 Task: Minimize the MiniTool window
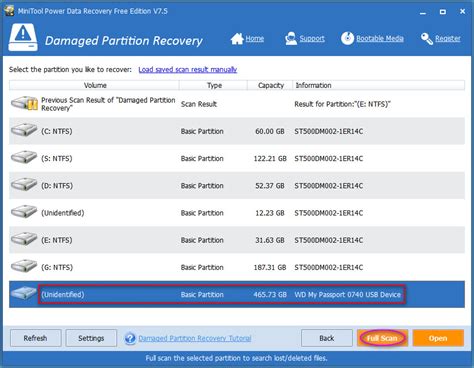tap(423, 12)
